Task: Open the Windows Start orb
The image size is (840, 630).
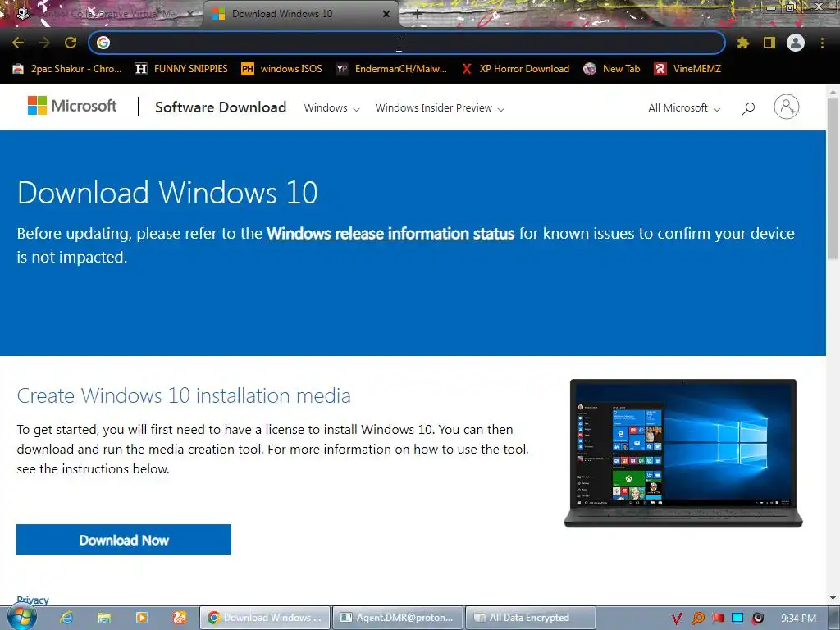Action: [x=22, y=618]
